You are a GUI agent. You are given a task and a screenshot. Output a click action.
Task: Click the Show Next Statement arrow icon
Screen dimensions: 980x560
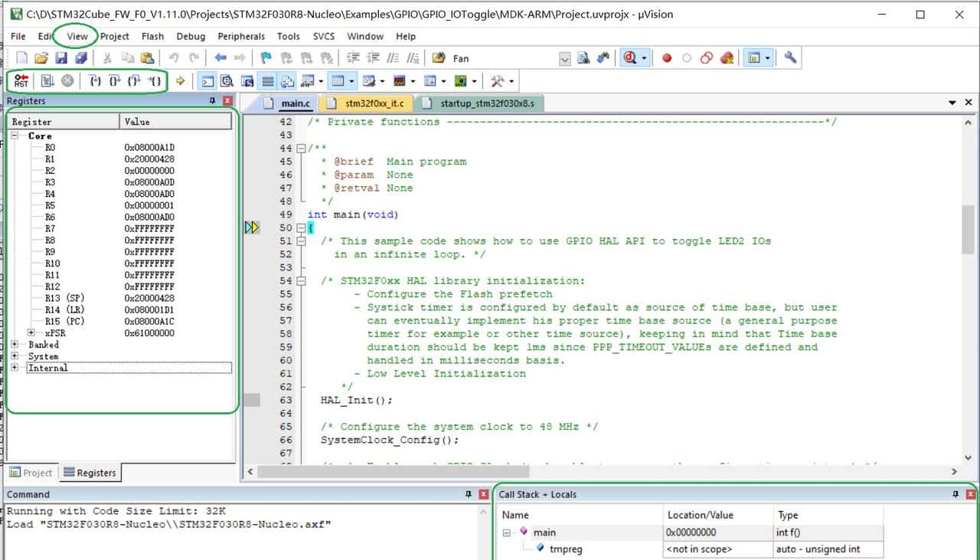[181, 80]
